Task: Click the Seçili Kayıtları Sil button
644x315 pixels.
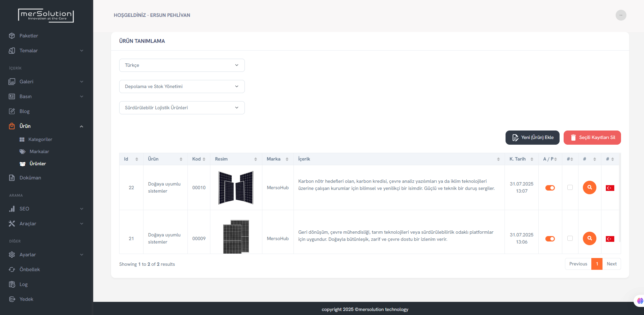Action: [x=592, y=138]
